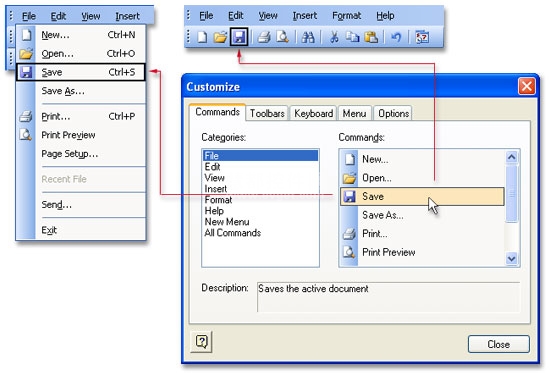Click the Commands list scrollbar thumb
This screenshot has height=373, width=550.
512,193
